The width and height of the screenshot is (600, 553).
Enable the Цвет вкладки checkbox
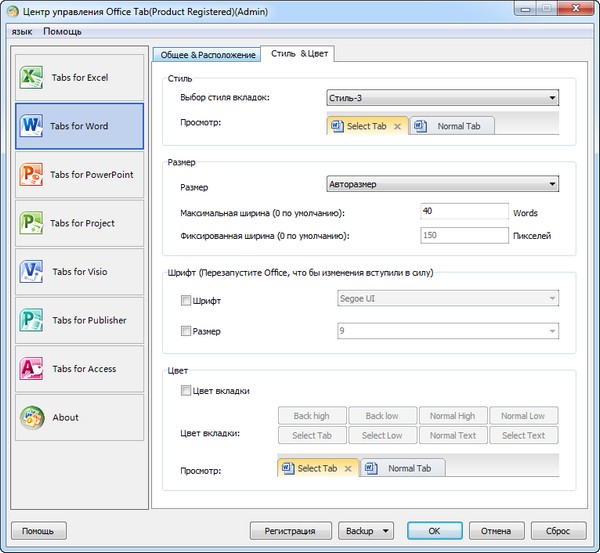(x=186, y=391)
